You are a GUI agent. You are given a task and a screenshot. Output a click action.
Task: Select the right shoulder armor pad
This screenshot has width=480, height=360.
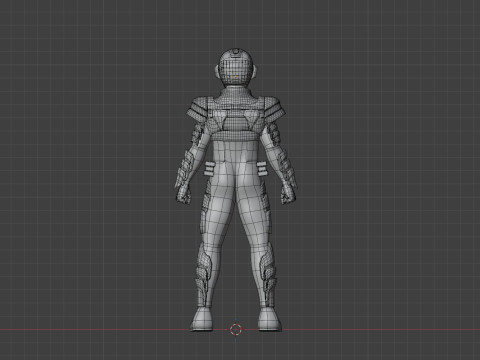click(275, 108)
